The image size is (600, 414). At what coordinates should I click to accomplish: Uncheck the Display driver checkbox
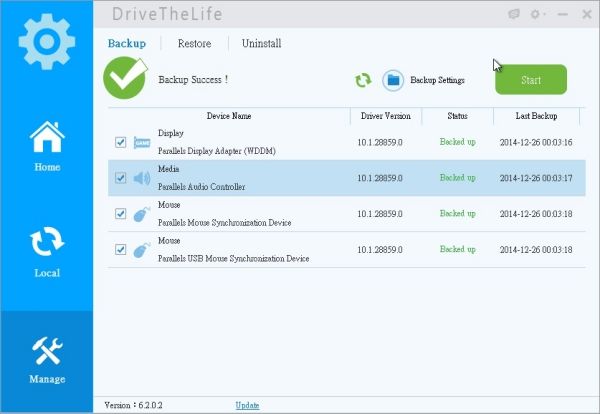[121, 142]
